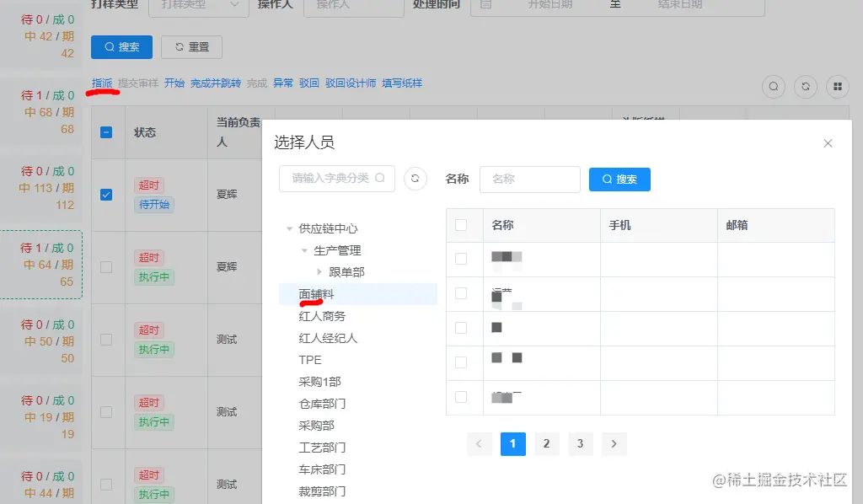Screen dimensions: 863x504
Task: Focus the 名称 search input in the dialog
Action: tap(530, 180)
